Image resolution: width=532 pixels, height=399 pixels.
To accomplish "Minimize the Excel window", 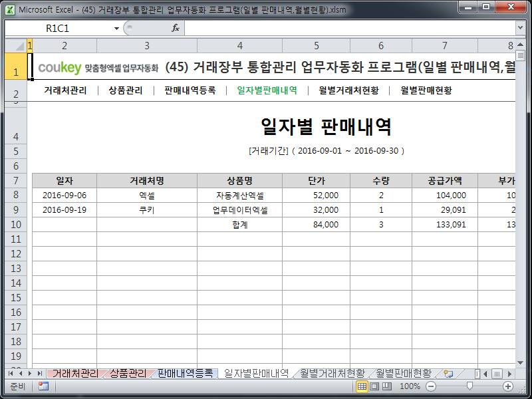I will (469, 7).
